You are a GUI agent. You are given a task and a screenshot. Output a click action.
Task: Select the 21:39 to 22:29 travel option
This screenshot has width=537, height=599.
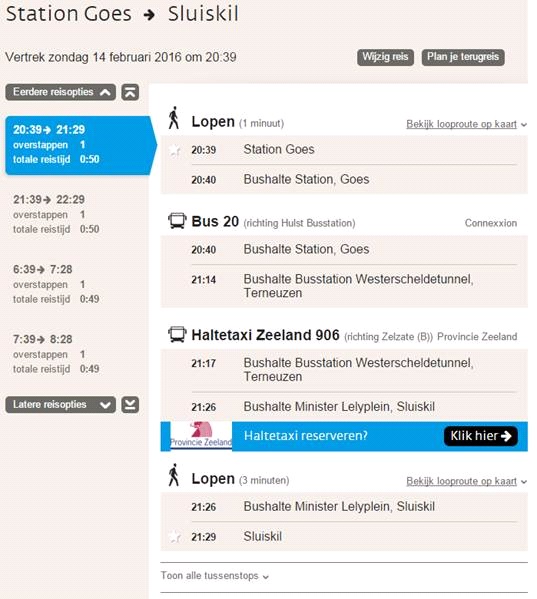[x=56, y=214]
